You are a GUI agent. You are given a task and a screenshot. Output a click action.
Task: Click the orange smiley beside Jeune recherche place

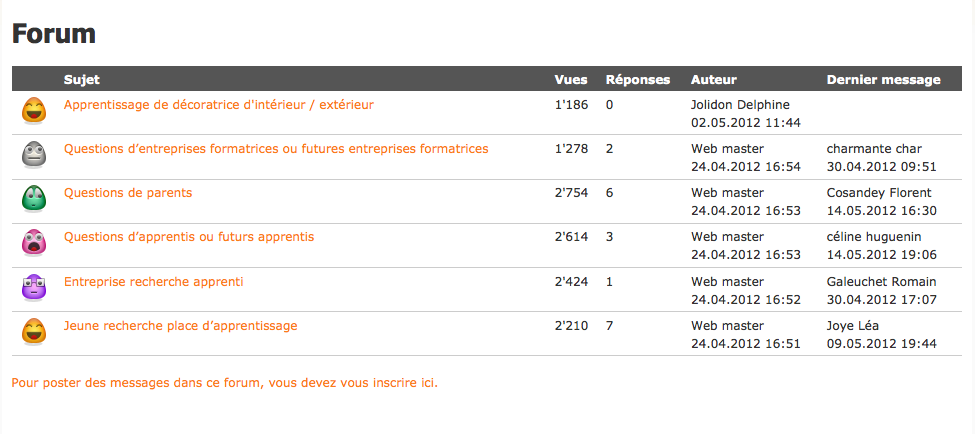[x=34, y=332]
